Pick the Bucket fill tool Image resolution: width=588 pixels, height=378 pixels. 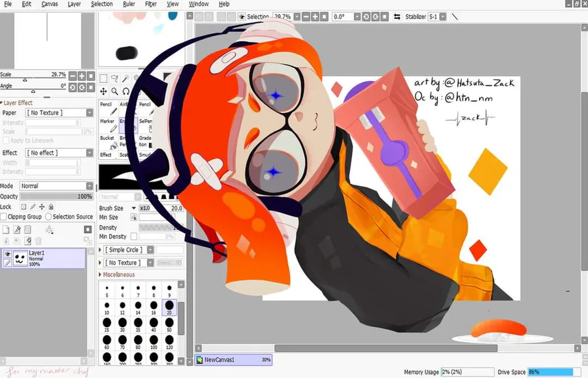coord(108,142)
